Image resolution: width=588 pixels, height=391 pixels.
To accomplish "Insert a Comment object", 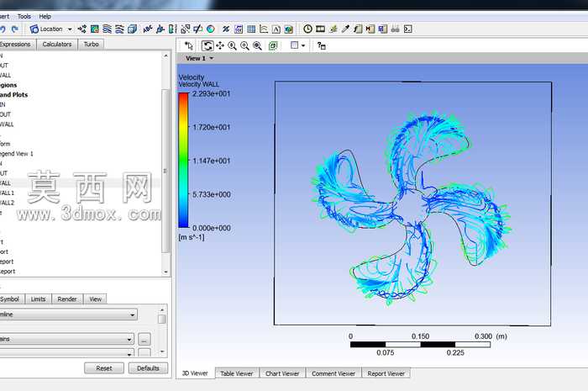I will click(x=276, y=29).
